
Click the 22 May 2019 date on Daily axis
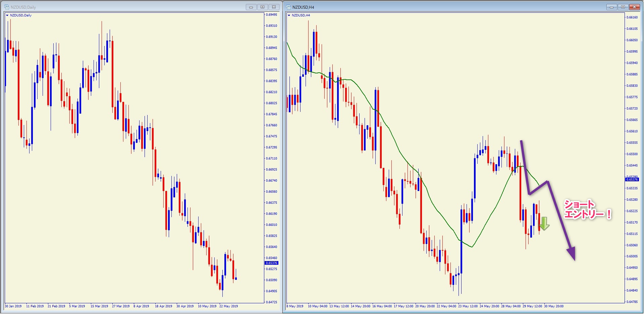coord(228,306)
